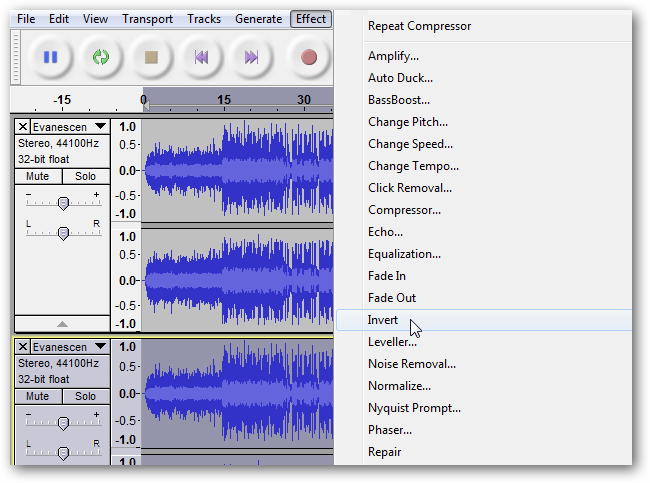Click the 15 mark on the timeline ruler
The height and width of the screenshot is (483, 650).
pyautogui.click(x=224, y=100)
